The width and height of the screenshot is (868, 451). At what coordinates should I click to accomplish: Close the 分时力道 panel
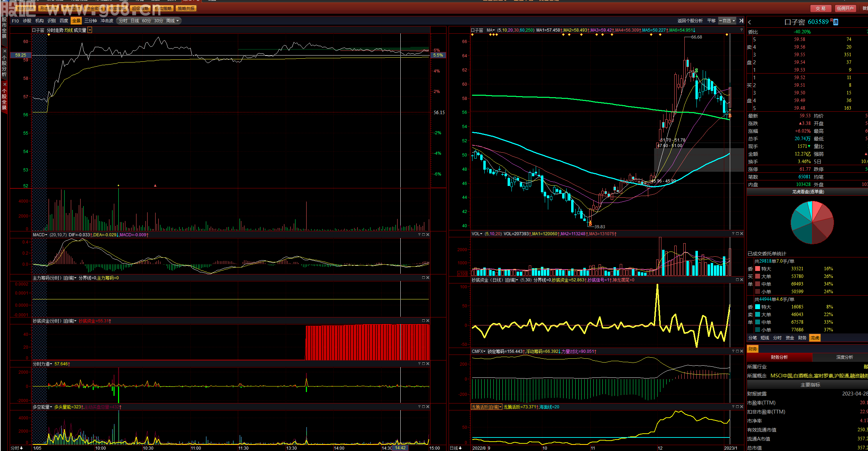(428, 364)
